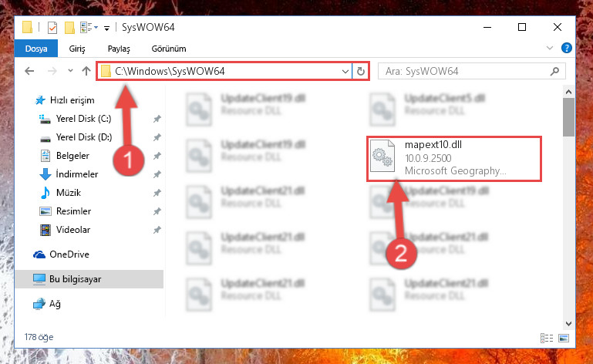
Task: Switch to Details view icon
Action: coord(547,338)
